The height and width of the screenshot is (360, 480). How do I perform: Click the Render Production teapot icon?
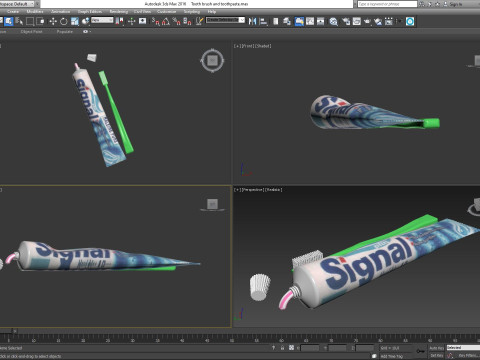click(x=367, y=21)
